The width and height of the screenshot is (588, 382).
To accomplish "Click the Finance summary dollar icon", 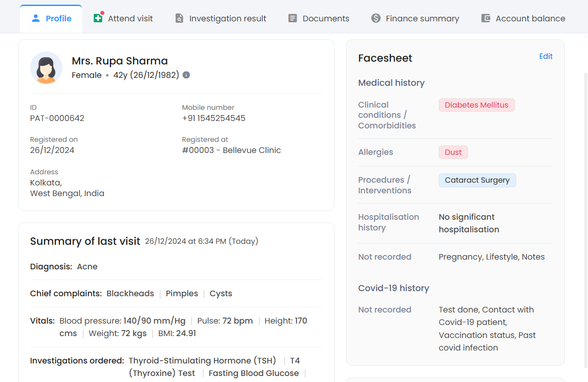I will pos(376,19).
